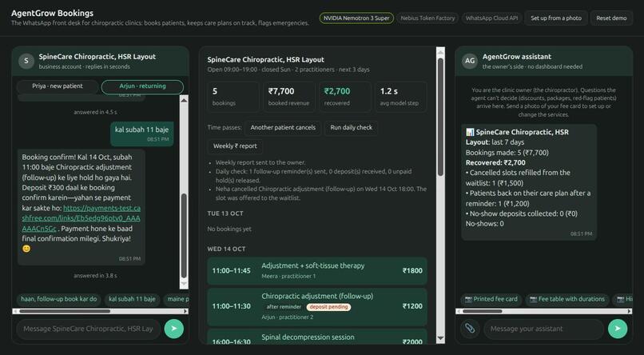Click Reset demo button
Screen dimensions: 644x355
(x=611, y=18)
